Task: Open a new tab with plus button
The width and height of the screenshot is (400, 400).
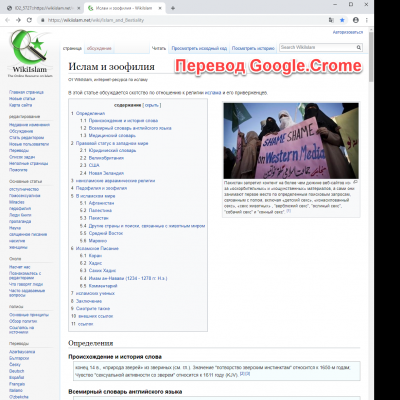Action: point(173,8)
